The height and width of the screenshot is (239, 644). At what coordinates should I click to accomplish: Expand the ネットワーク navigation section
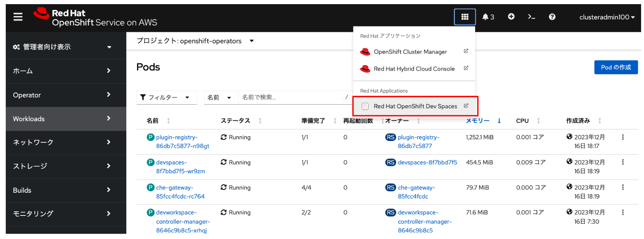(66, 142)
